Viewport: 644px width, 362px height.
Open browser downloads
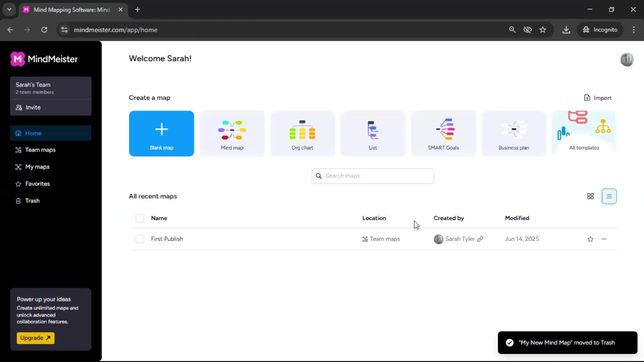(x=566, y=30)
